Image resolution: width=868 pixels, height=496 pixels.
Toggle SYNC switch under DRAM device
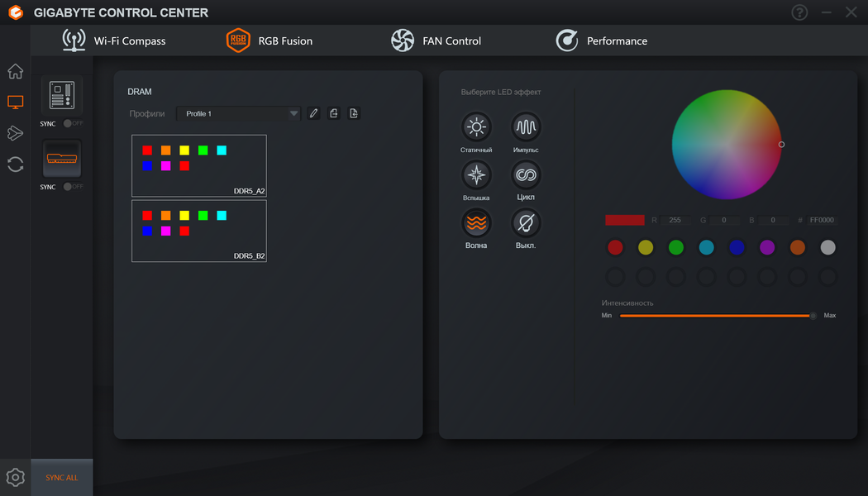(73, 187)
